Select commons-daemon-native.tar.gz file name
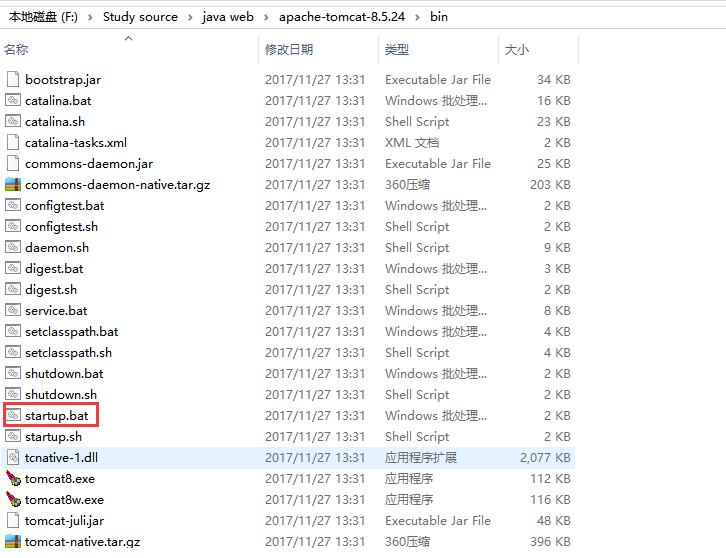 point(118,185)
